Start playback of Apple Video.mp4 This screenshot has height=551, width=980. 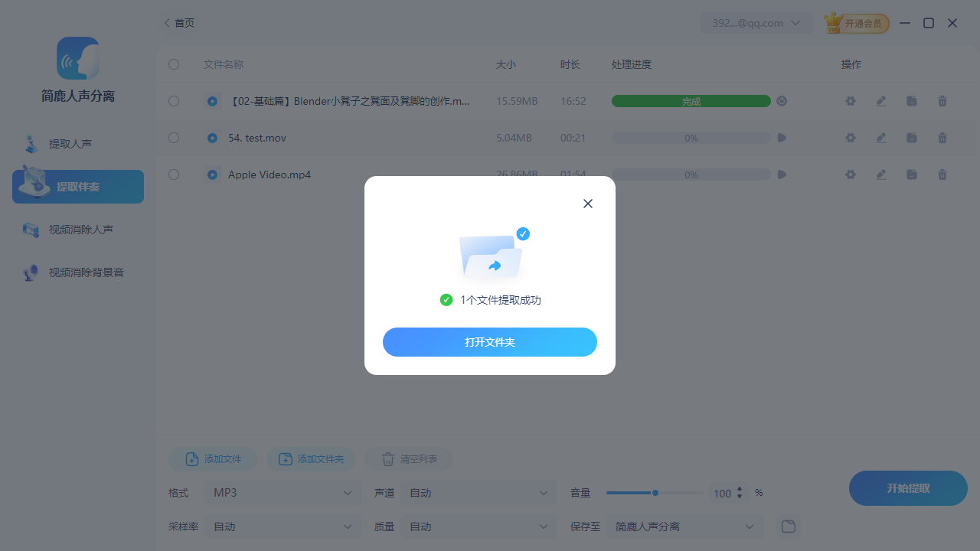click(x=781, y=174)
